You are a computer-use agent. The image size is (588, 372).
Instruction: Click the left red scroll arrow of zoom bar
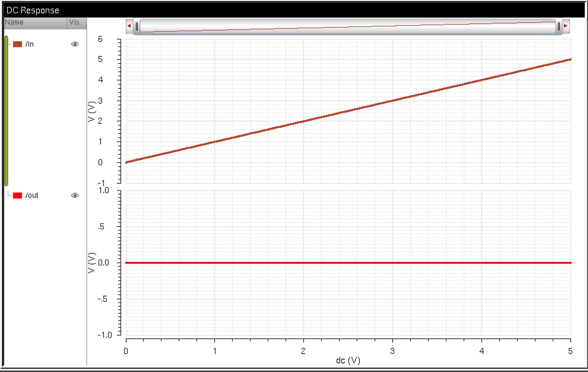129,26
